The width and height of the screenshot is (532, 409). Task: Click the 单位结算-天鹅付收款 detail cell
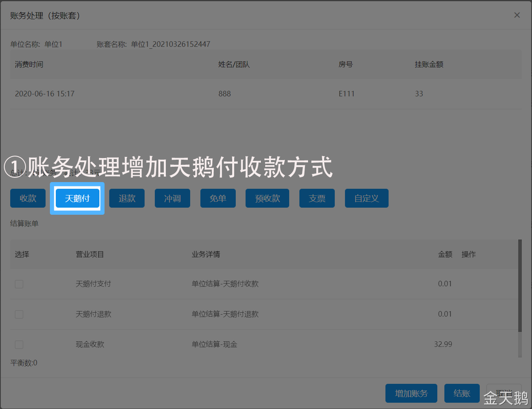(x=225, y=284)
